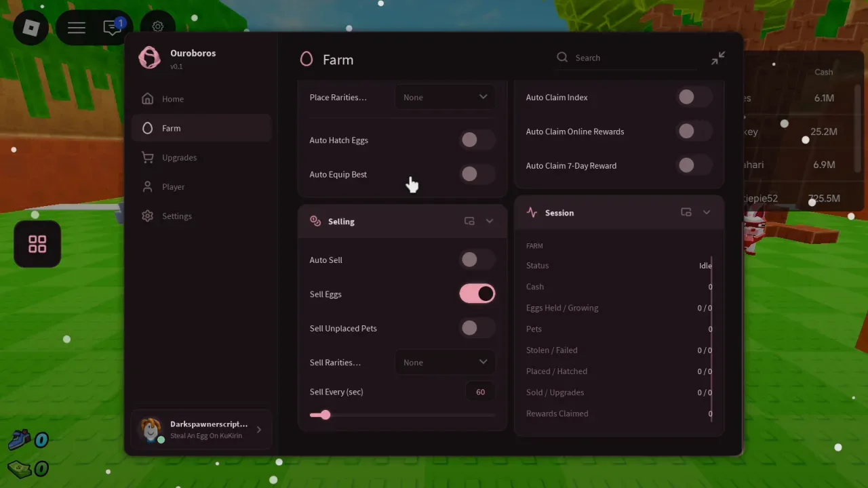Enable Sell Unplaced Pets toggle
Image resolution: width=868 pixels, height=488 pixels.
coord(477,328)
